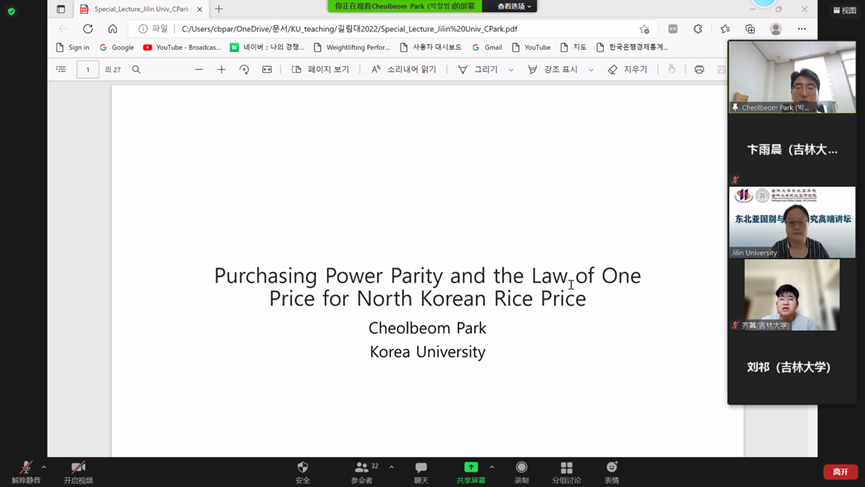
Task: Click the green share screen (共享屏幕) icon
Action: [x=470, y=468]
